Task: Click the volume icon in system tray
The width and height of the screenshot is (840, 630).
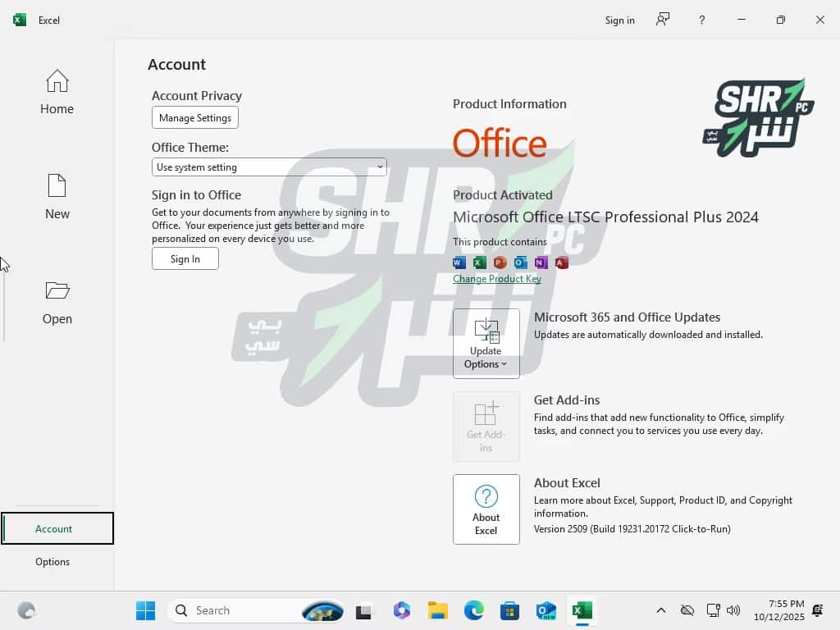Action: coord(733,610)
